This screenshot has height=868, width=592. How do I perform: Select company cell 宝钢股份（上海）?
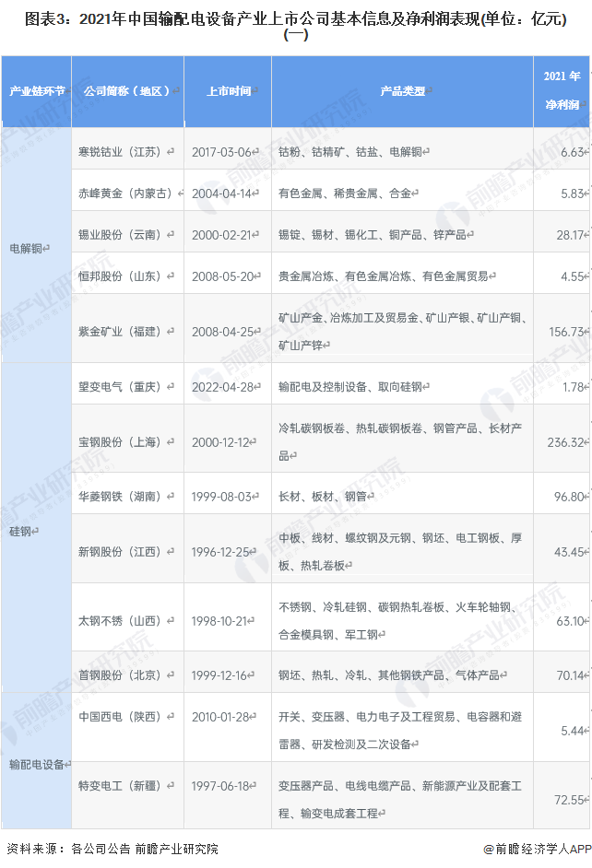tap(128, 439)
